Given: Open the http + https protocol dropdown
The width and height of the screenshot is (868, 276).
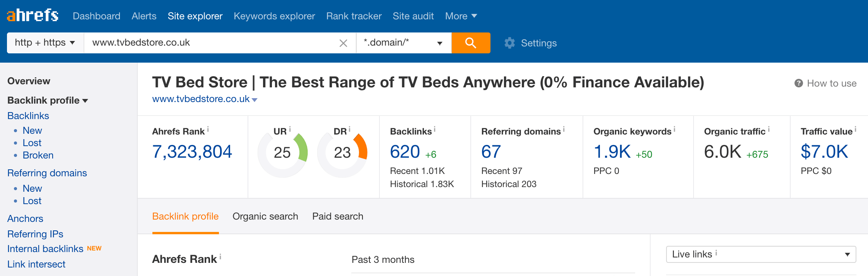Looking at the screenshot, I should point(45,43).
